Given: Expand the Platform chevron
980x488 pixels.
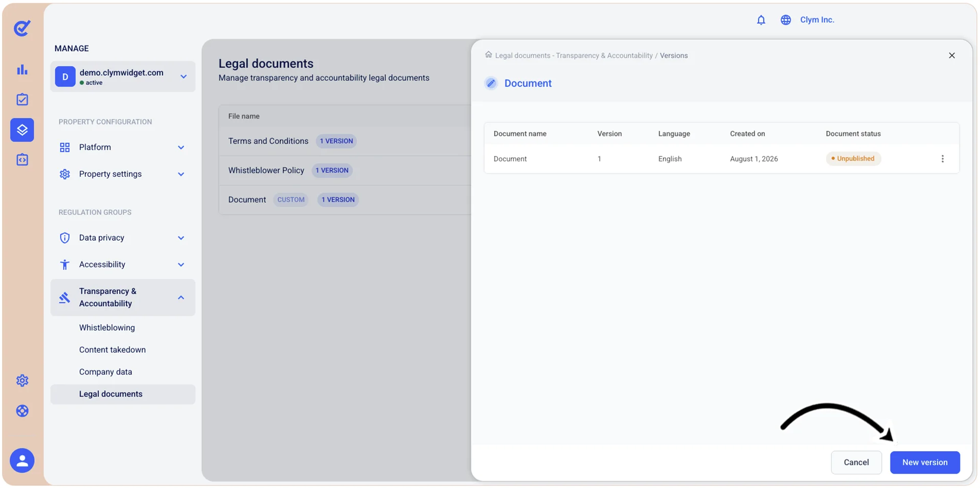Looking at the screenshot, I should tap(181, 147).
